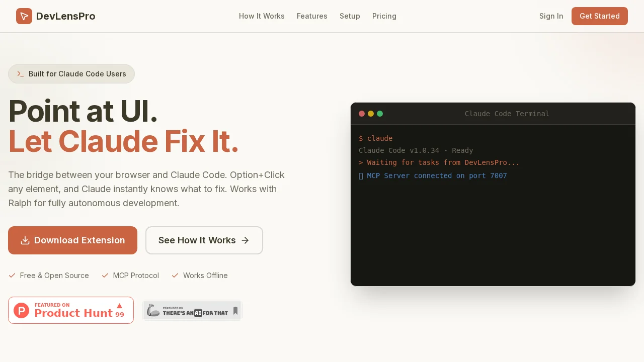Click the DevLensPro shield logo icon
The image size is (644, 362).
click(x=24, y=16)
